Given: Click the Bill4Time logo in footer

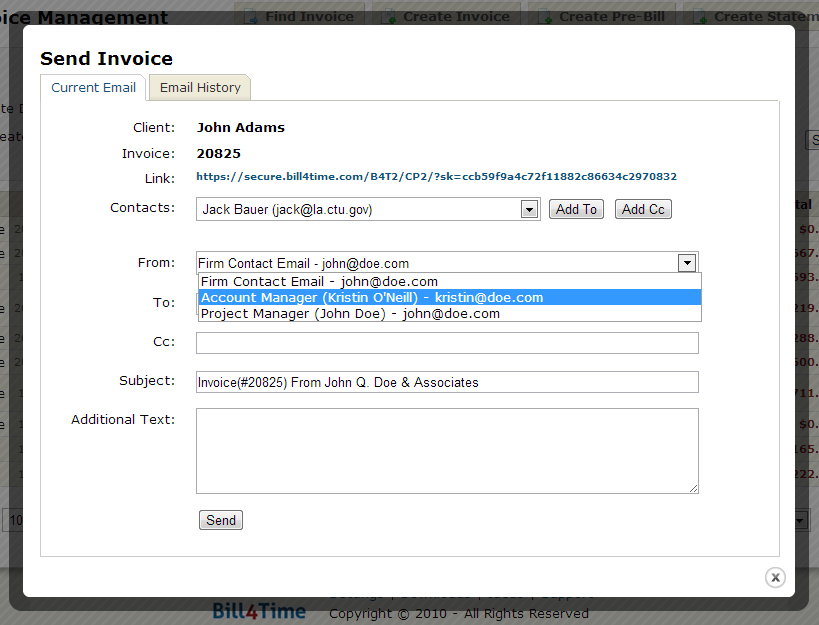Looking at the screenshot, I should [260, 611].
